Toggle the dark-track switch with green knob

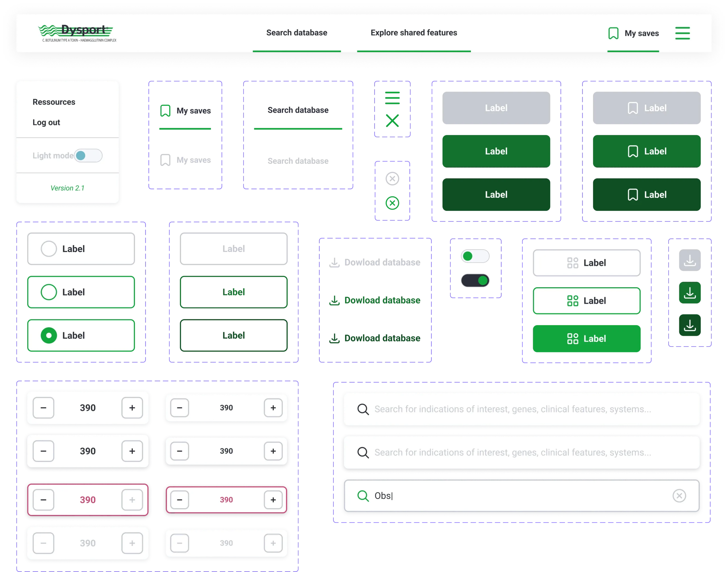click(475, 280)
